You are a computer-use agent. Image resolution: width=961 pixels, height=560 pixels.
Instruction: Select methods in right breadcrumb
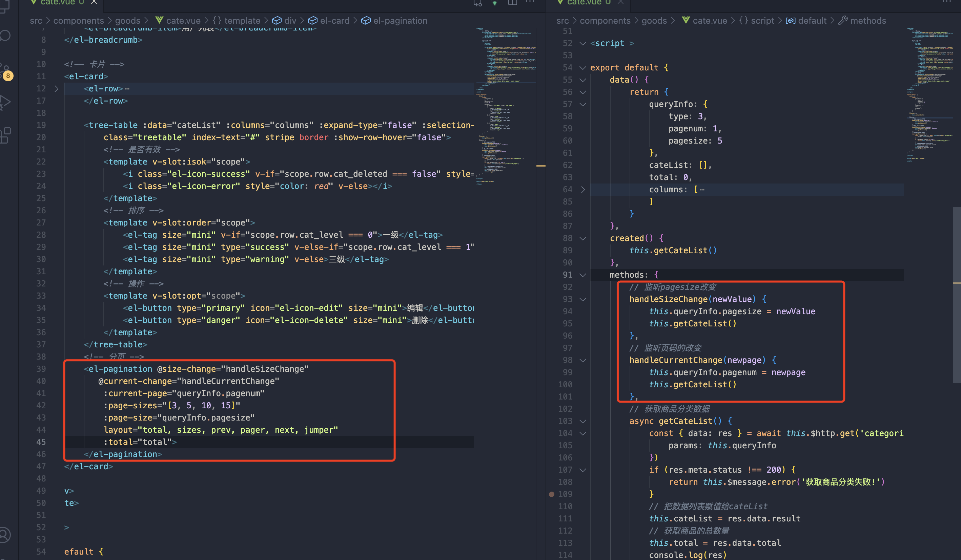[868, 21]
